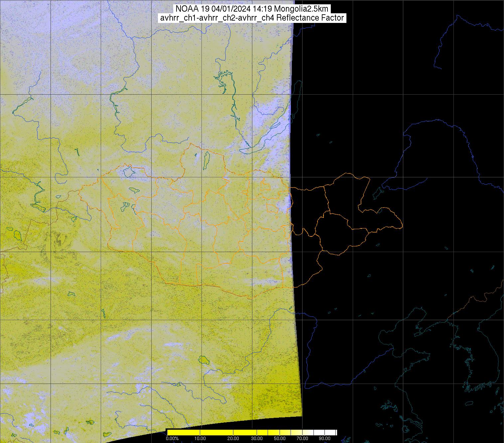The image size is (504, 443).
Task: Click the pale yellow gradient above 70.00
Action: point(304,432)
